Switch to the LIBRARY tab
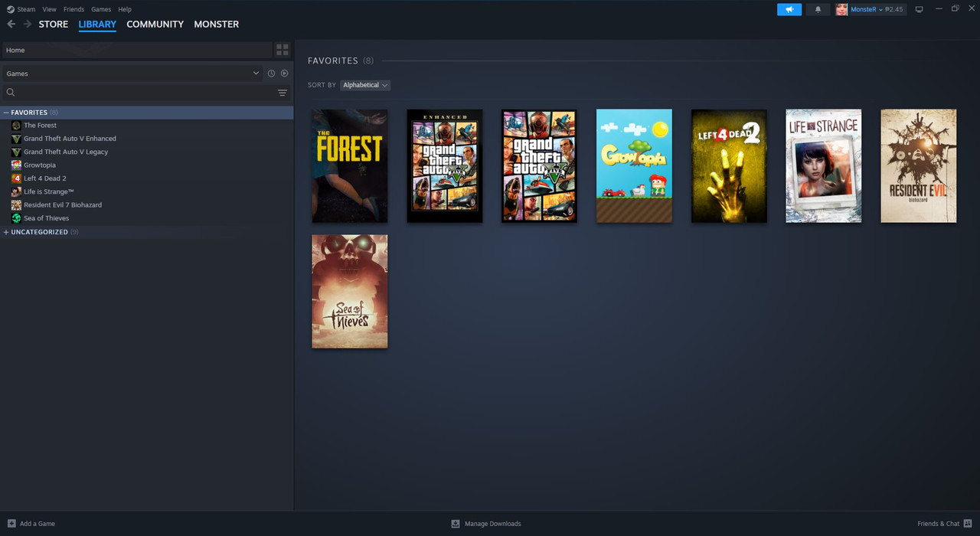The image size is (980, 536). [x=97, y=25]
